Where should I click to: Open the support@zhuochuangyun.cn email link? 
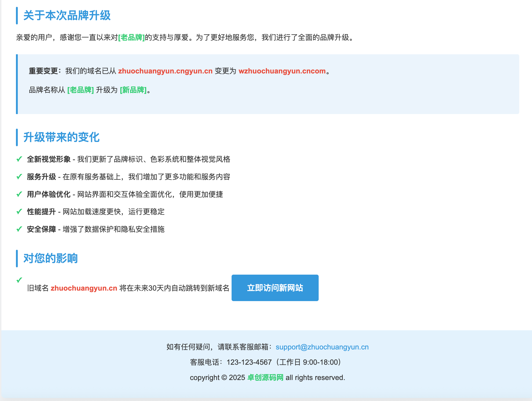tap(322, 347)
